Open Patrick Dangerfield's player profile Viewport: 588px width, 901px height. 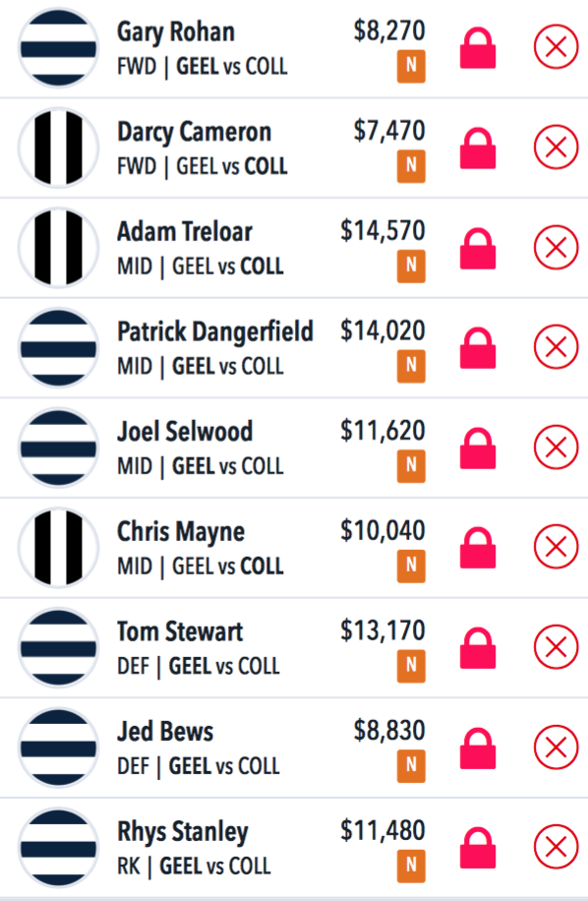(214, 331)
